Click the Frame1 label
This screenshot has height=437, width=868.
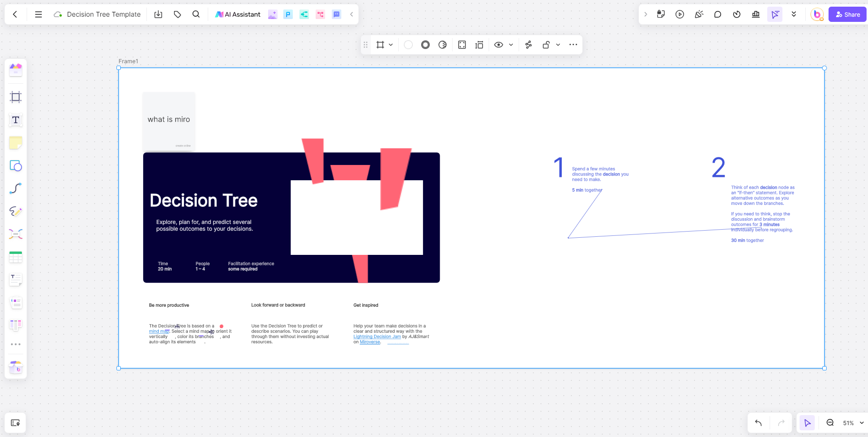(128, 61)
